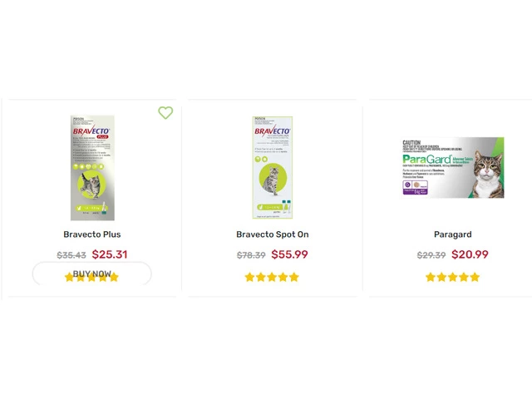This screenshot has width=532, height=399.
Task: Click the first star under Bravecto Spot On
Action: pos(250,277)
